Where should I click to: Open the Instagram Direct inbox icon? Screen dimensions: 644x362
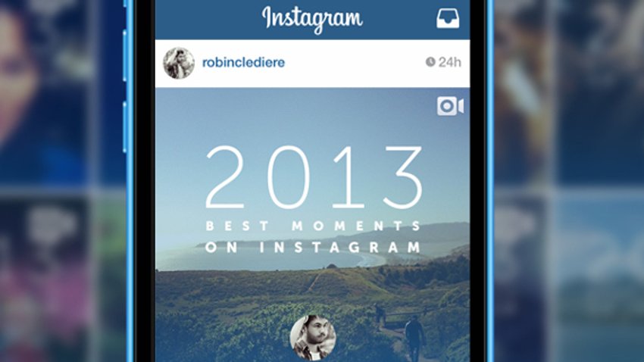click(x=448, y=19)
